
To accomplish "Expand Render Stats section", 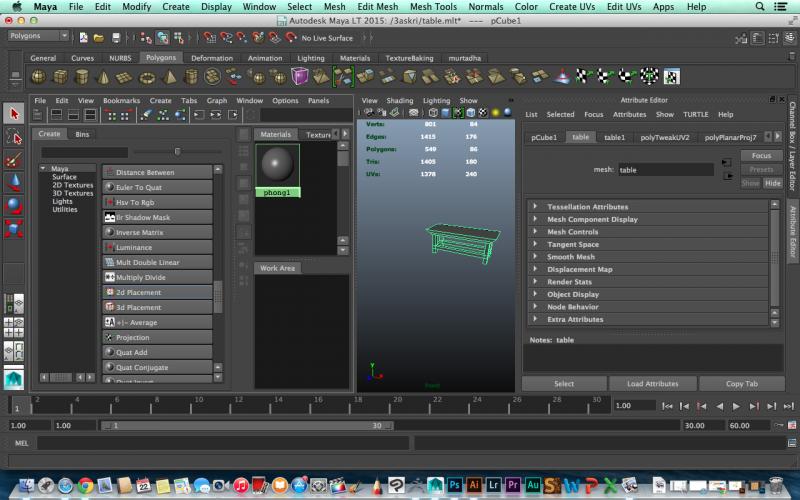I will click(535, 282).
